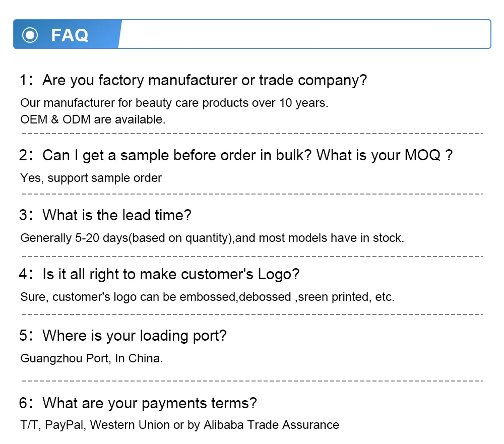Click the embossed, debossed, sreen printed answer
This screenshot has width=504, height=444.
(207, 297)
